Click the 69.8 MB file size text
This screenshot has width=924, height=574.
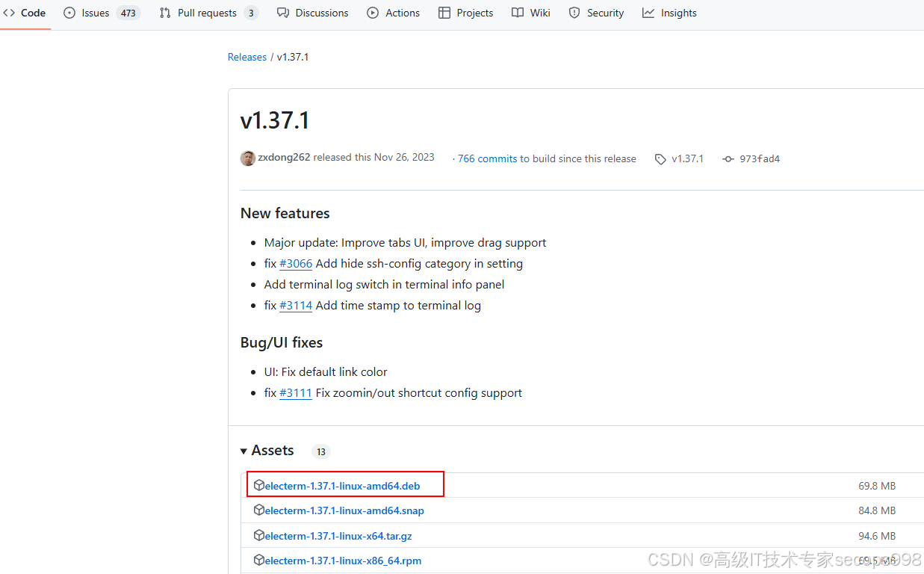click(877, 486)
